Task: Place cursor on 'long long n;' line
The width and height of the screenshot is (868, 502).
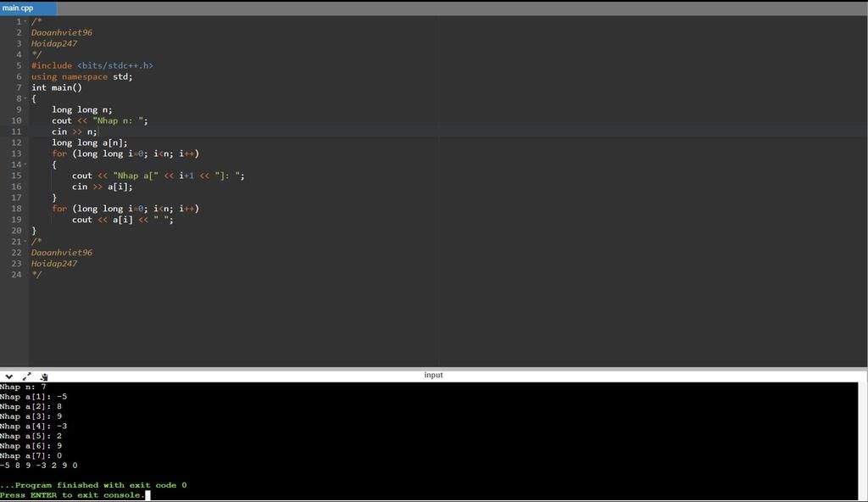Action: point(82,109)
